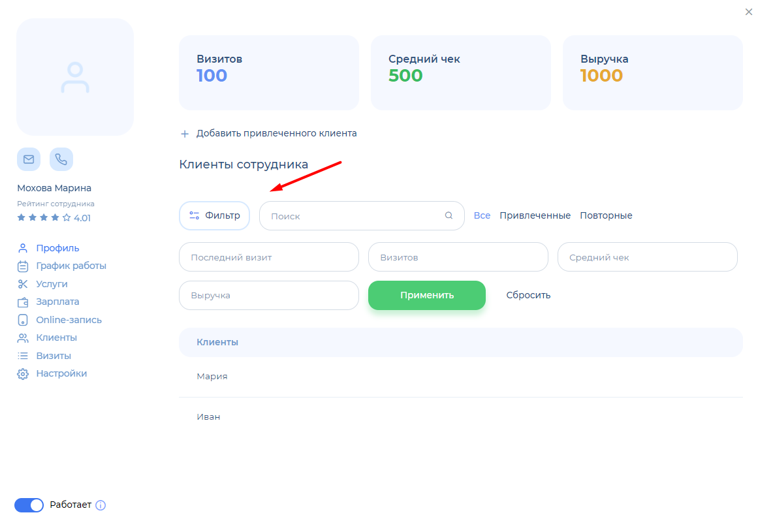Click the plus icon to add attracted client
Image resolution: width=758 pixels, height=532 pixels.
pos(184,134)
